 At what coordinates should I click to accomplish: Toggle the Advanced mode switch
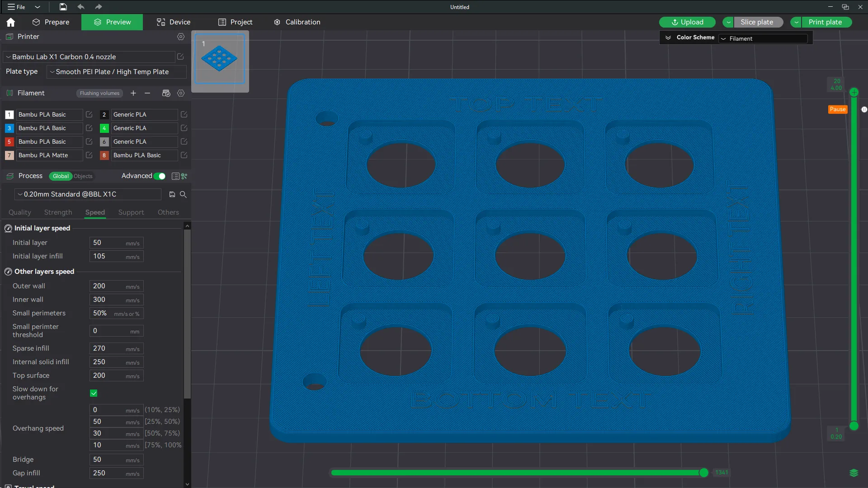pos(160,176)
